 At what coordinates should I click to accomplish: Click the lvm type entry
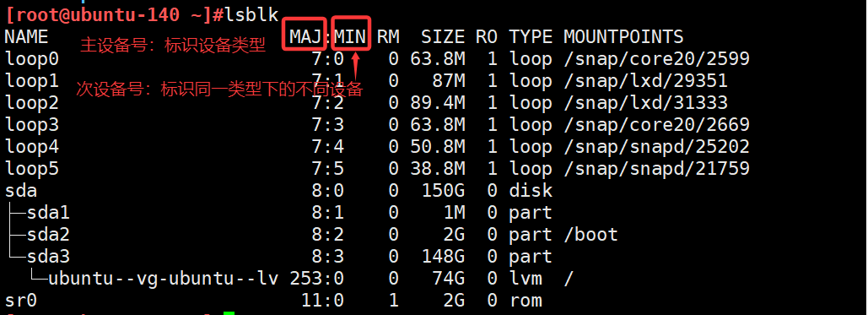tap(526, 279)
